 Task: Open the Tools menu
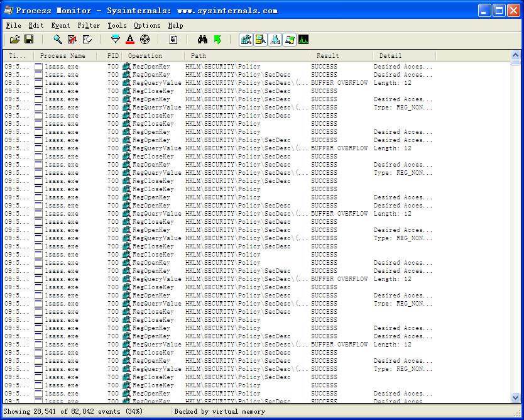pos(117,25)
